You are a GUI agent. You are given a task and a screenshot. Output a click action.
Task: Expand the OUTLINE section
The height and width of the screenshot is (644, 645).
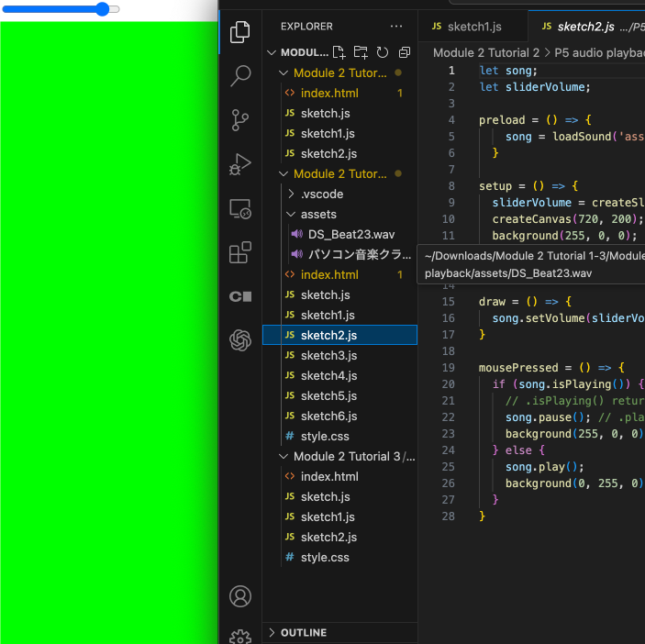click(272, 632)
